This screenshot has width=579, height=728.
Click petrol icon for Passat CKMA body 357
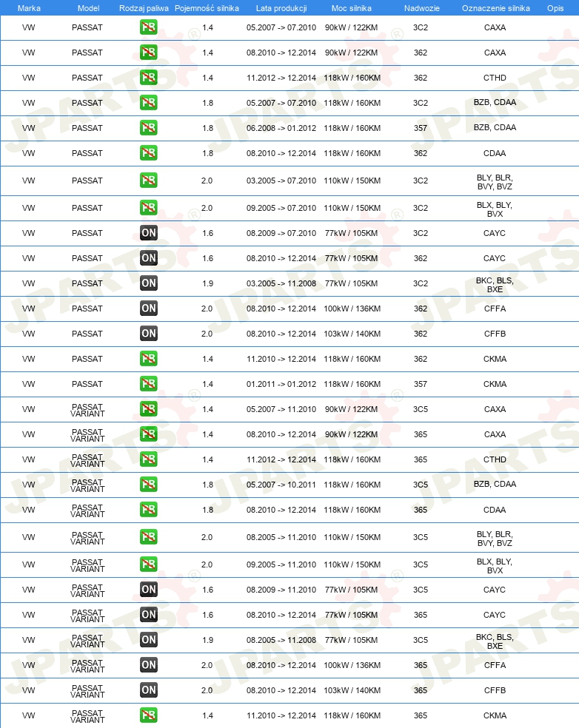tap(149, 384)
